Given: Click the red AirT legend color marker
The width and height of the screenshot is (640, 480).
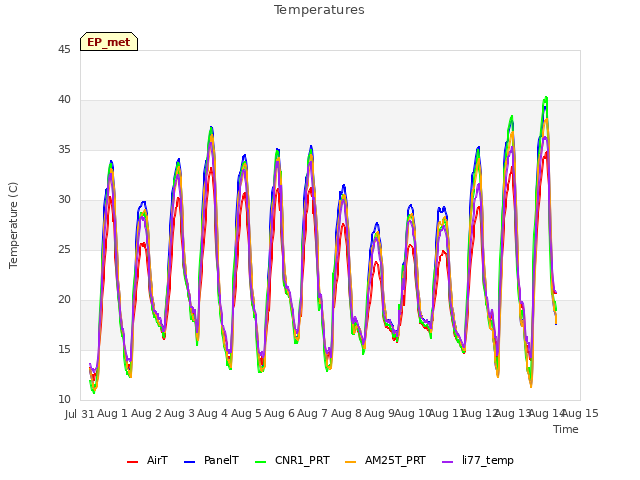Looking at the screenshot, I should click(132, 462).
